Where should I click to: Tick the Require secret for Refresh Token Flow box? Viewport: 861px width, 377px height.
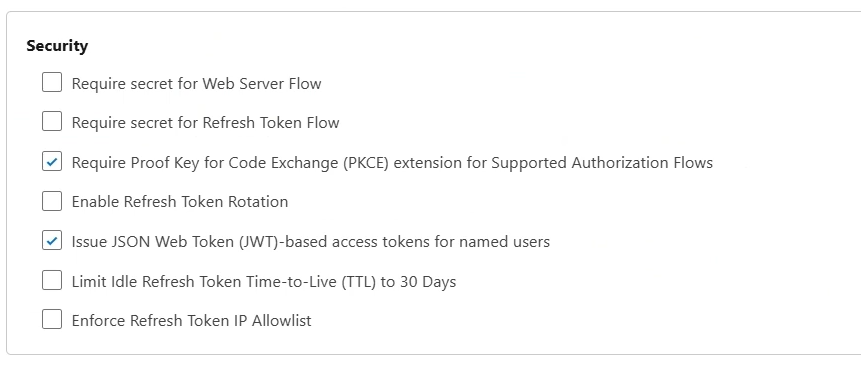coord(52,122)
